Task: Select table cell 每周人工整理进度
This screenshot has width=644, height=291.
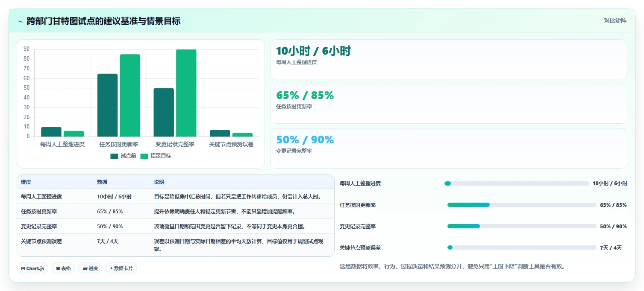Action: [41, 197]
